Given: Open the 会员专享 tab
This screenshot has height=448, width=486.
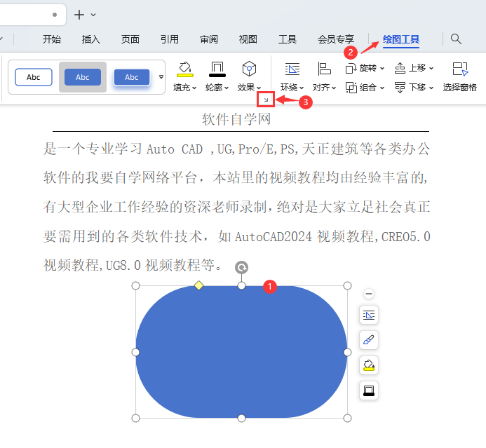Looking at the screenshot, I should point(336,39).
